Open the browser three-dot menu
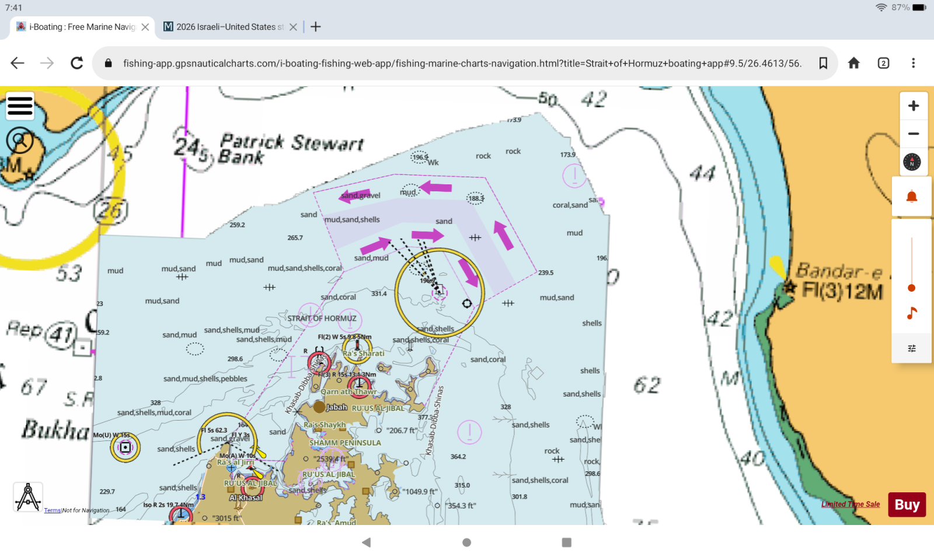This screenshot has width=934, height=560. point(914,63)
